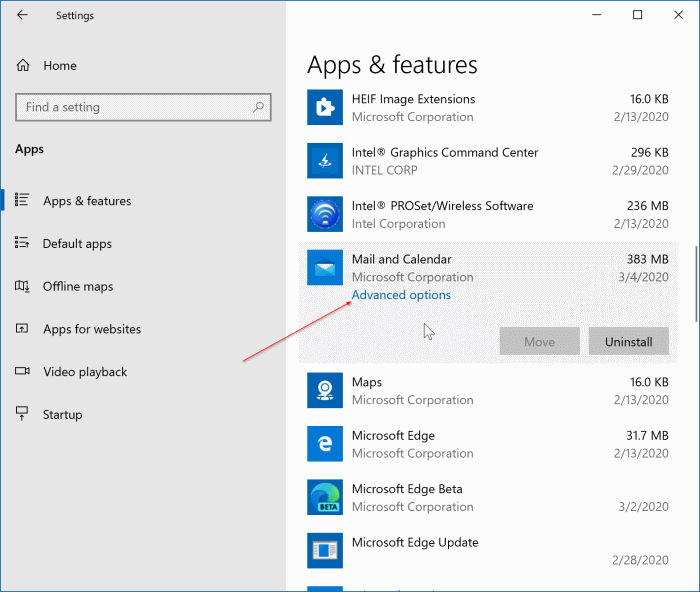The width and height of the screenshot is (700, 592).
Task: Minimize the Settings window
Action: click(596, 15)
